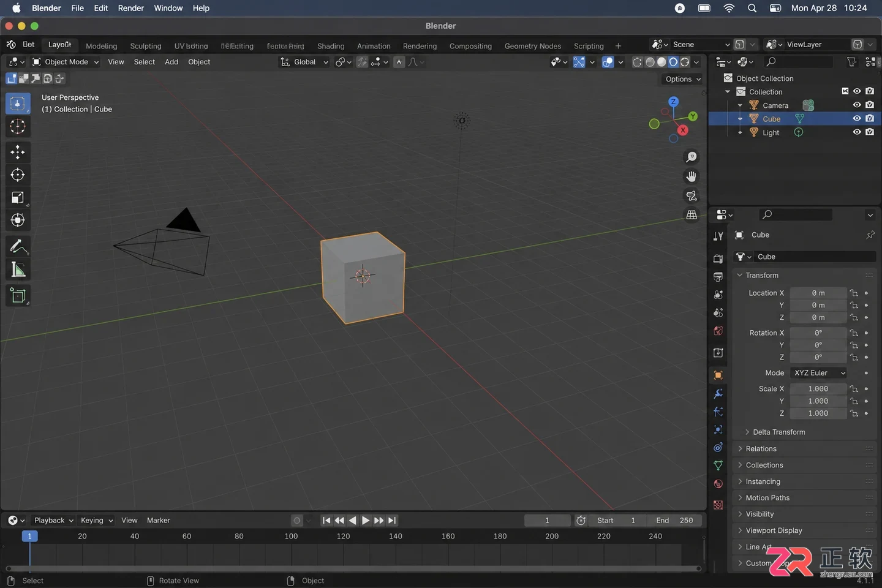Open Global transform orientation dropdown
Image resolution: width=882 pixels, height=588 pixels.
coord(304,62)
